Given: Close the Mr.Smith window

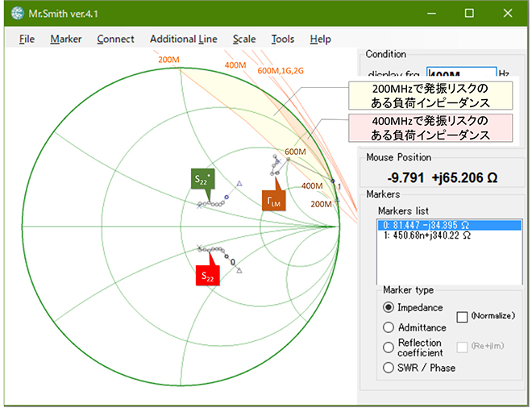Looking at the screenshot, I should pos(508,13).
